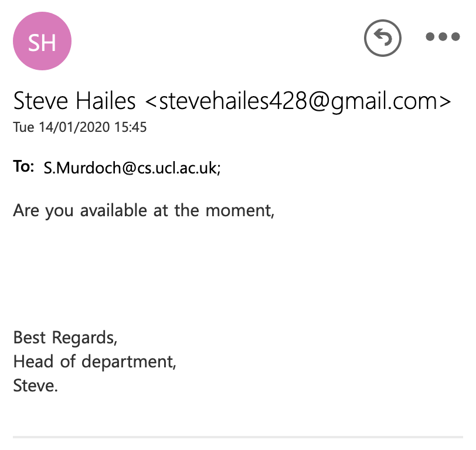
Task: Open the three-dot more actions menu
Action: (443, 37)
